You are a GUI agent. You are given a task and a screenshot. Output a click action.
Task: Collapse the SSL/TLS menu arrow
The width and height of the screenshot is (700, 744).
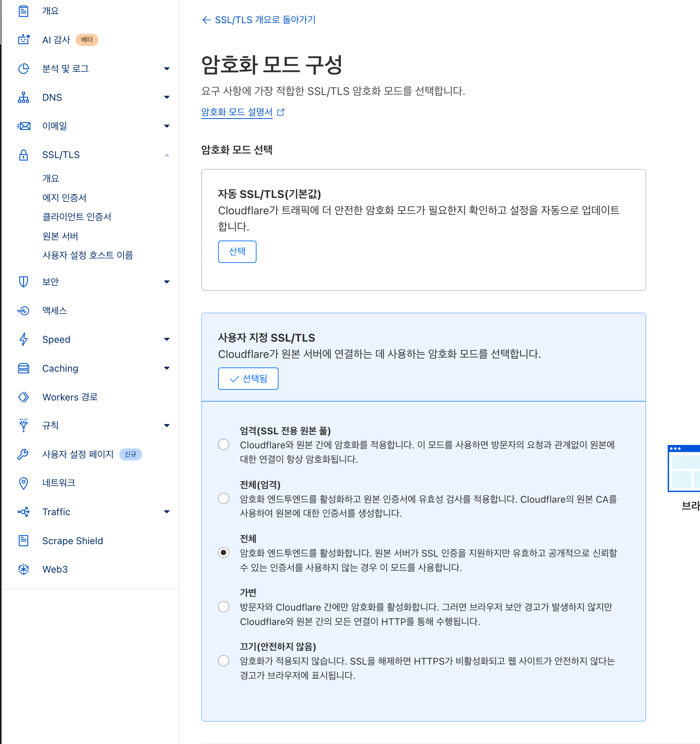(166, 155)
